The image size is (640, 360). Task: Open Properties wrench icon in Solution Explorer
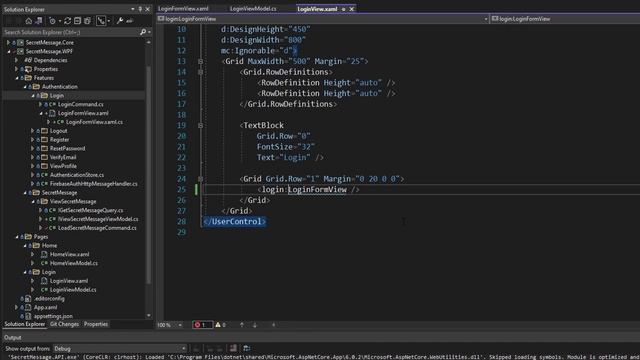click(120, 21)
